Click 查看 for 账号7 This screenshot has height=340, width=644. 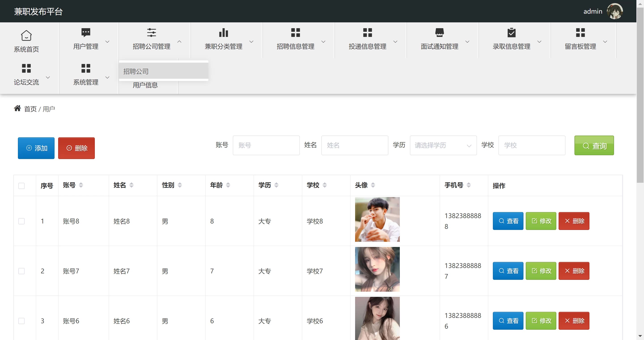tap(508, 271)
